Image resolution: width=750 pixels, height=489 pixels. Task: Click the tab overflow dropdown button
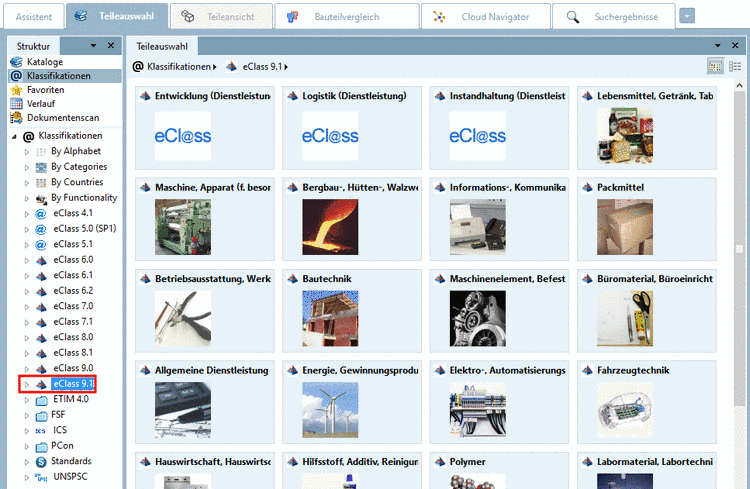tap(687, 16)
